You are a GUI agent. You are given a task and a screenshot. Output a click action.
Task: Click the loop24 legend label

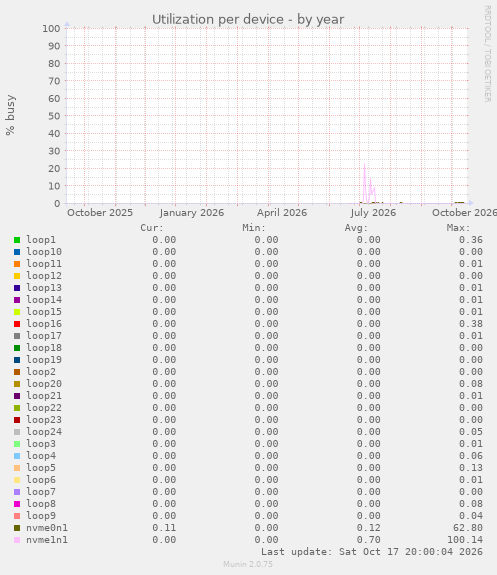44,432
